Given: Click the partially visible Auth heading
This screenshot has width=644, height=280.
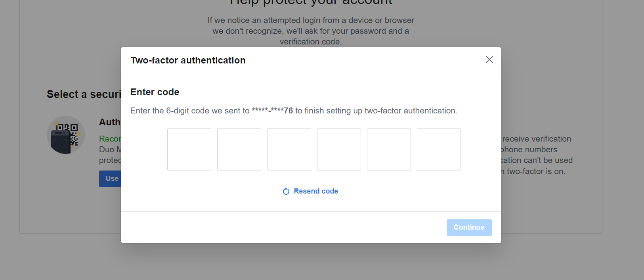Looking at the screenshot, I should tap(110, 122).
